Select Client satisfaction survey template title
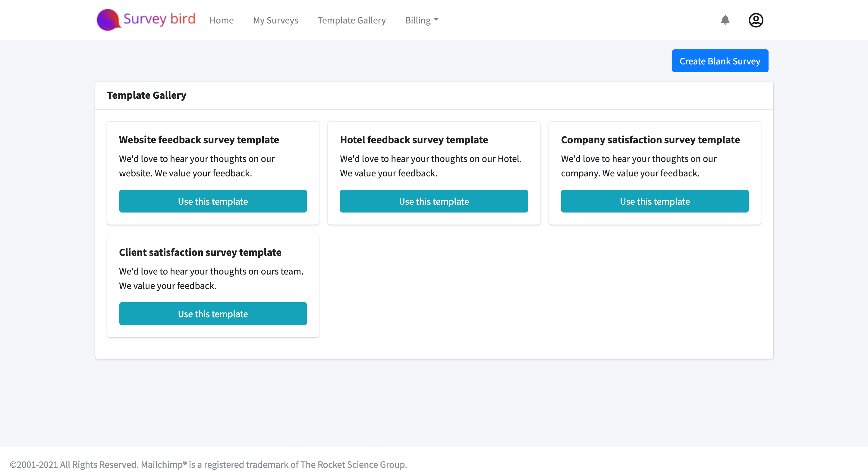Screen dimensions: 868x475 coord(200,252)
